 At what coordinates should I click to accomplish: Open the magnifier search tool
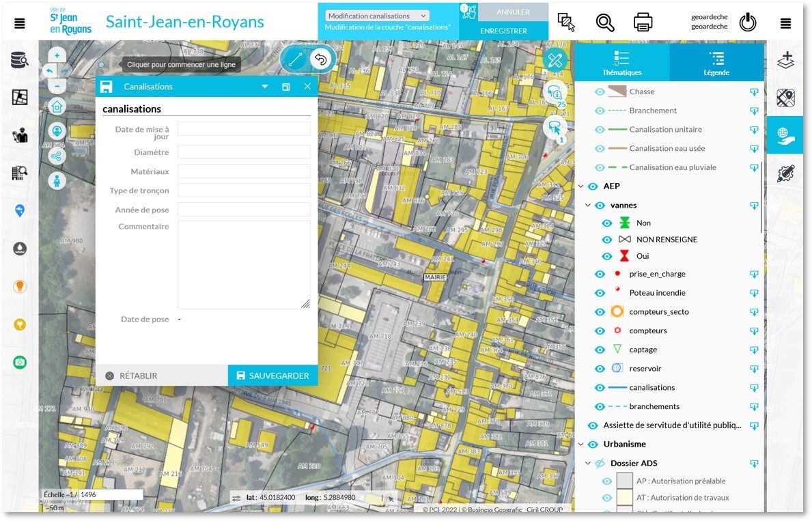604,23
